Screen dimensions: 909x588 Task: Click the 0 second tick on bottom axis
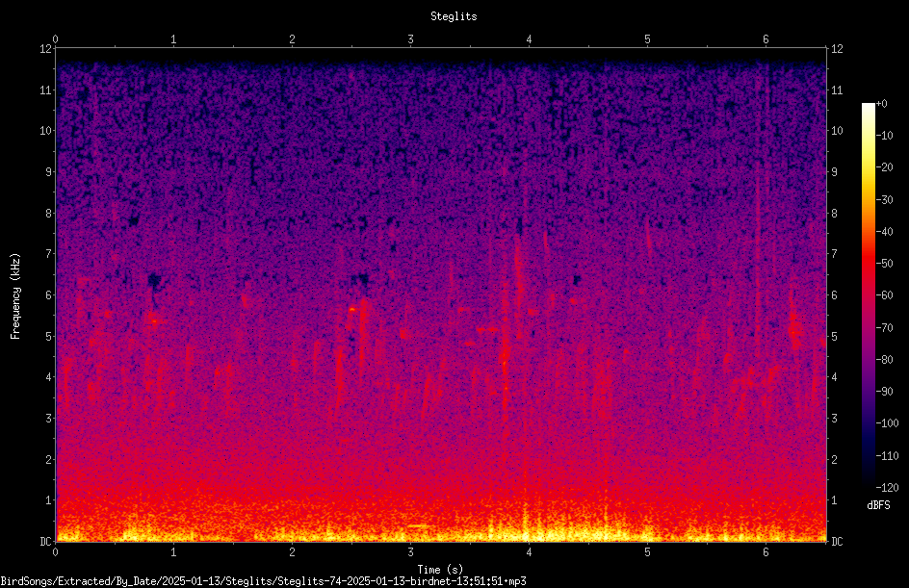(x=55, y=552)
